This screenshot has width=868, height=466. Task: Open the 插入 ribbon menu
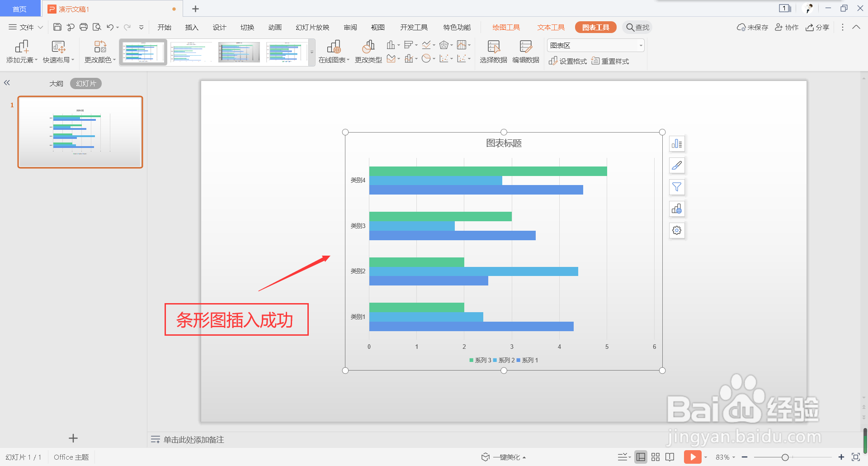pos(191,27)
